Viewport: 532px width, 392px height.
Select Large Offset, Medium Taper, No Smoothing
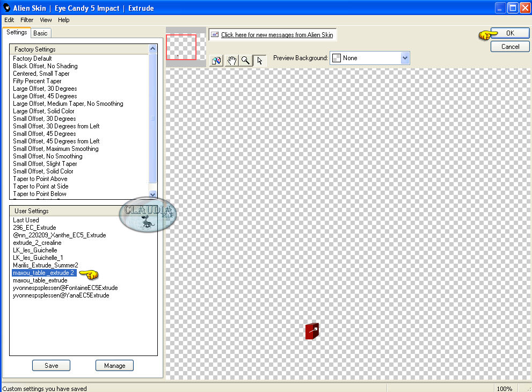click(68, 104)
